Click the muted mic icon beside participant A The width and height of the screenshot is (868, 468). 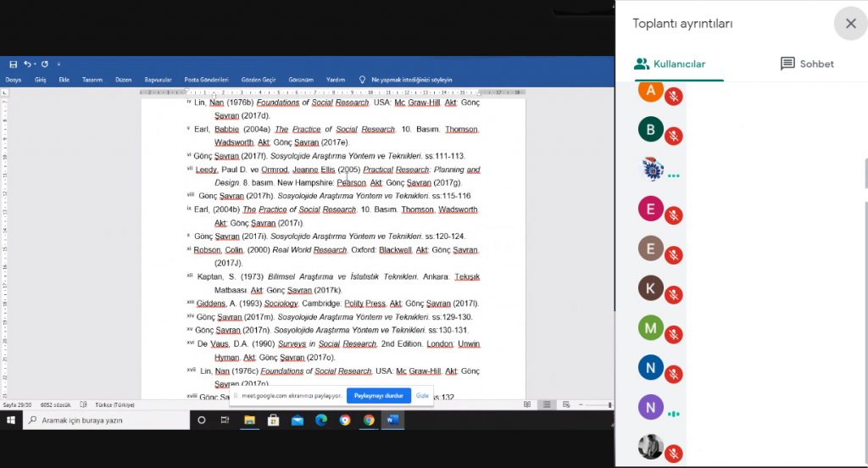coord(674,96)
